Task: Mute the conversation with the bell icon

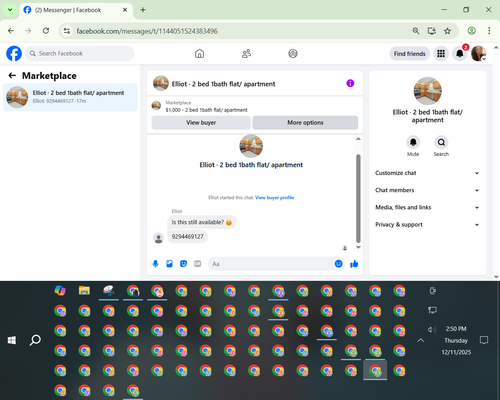Action: 413,142
